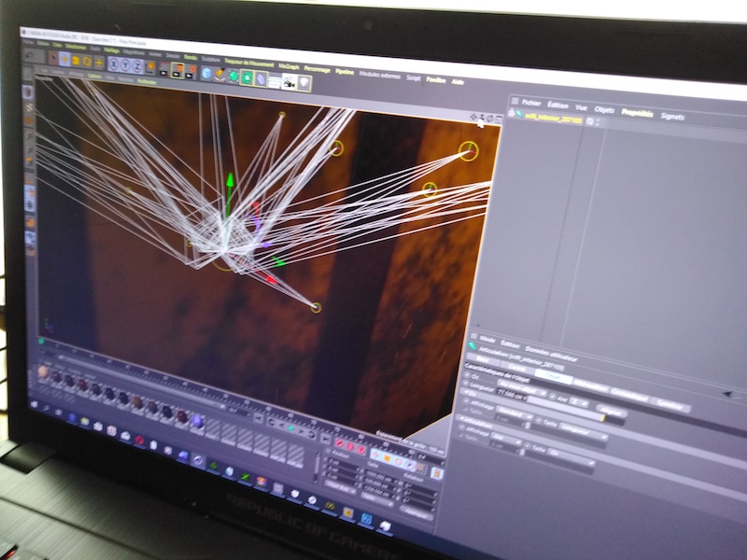This screenshot has height=560, width=747.
Task: Open the Pipeline menu
Action: point(345,72)
